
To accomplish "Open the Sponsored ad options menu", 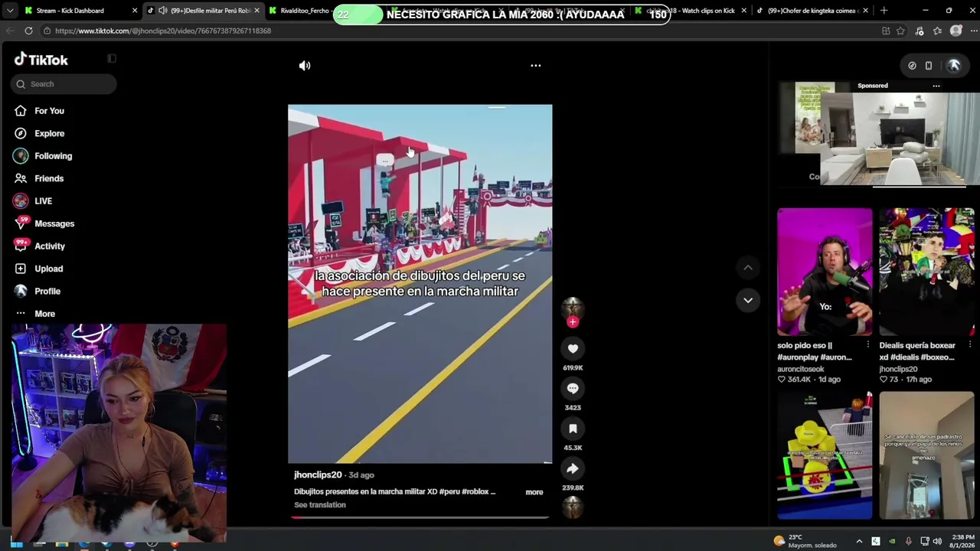I will (936, 86).
